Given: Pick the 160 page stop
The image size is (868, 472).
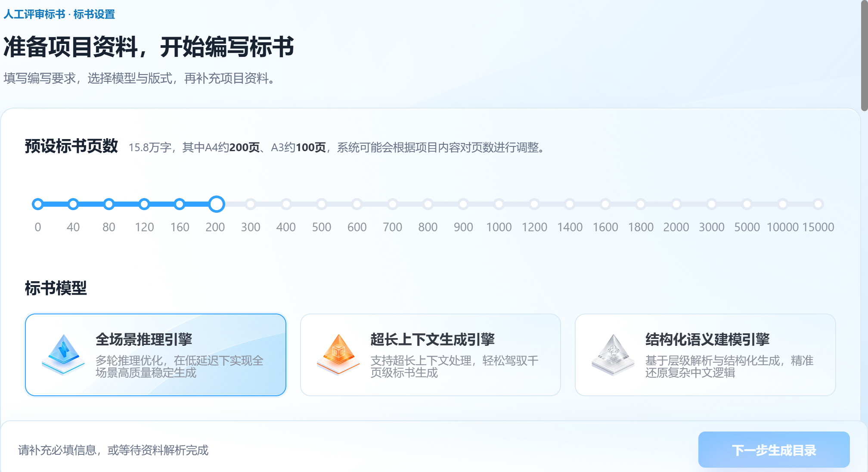Looking at the screenshot, I should point(180,204).
